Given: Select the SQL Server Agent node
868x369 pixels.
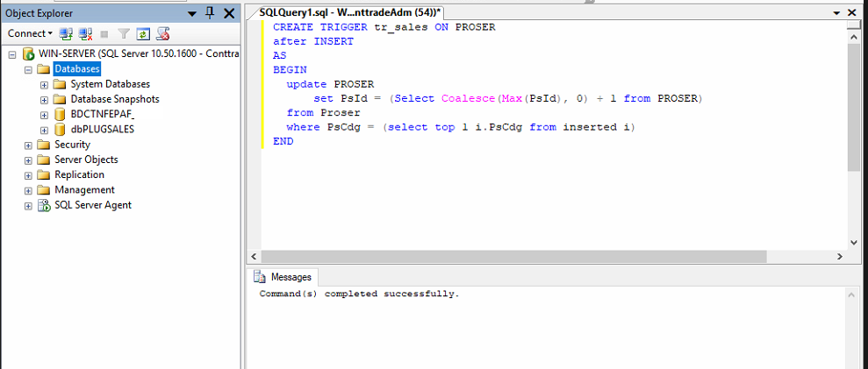Looking at the screenshot, I should coord(93,205).
